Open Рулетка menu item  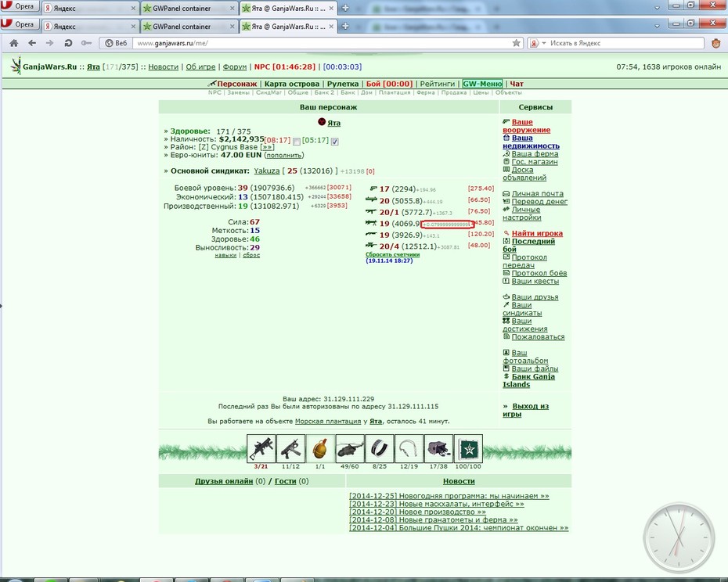(x=343, y=84)
